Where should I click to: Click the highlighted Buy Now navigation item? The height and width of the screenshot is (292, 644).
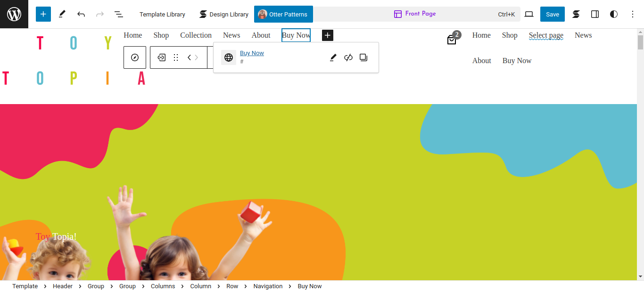pos(296,35)
